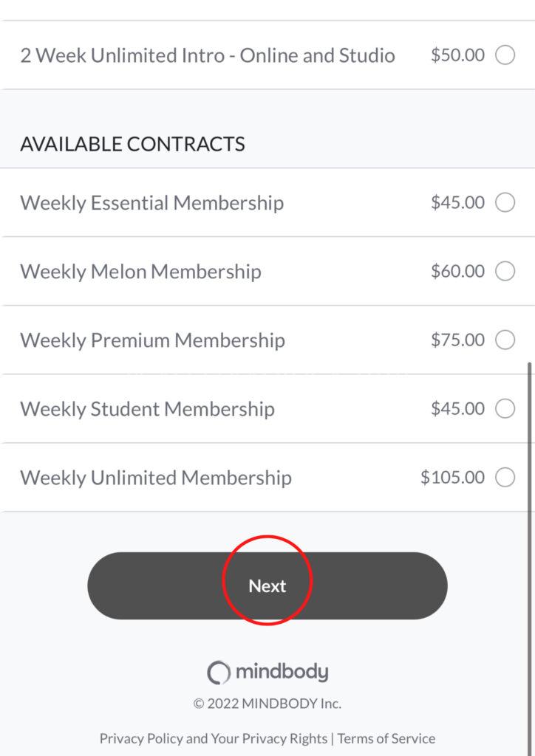Tap the 2 Week Unlimited Intro label
This screenshot has width=535, height=756.
208,55
